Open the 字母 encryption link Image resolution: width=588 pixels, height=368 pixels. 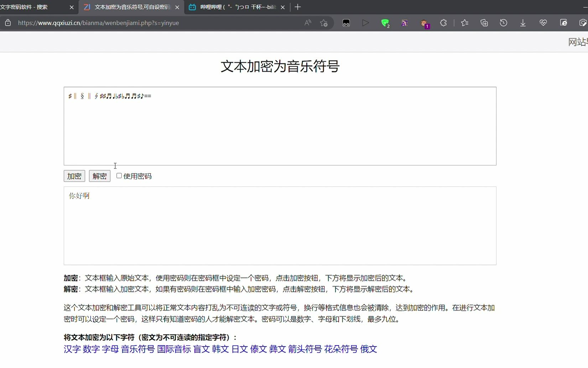[x=110, y=349]
